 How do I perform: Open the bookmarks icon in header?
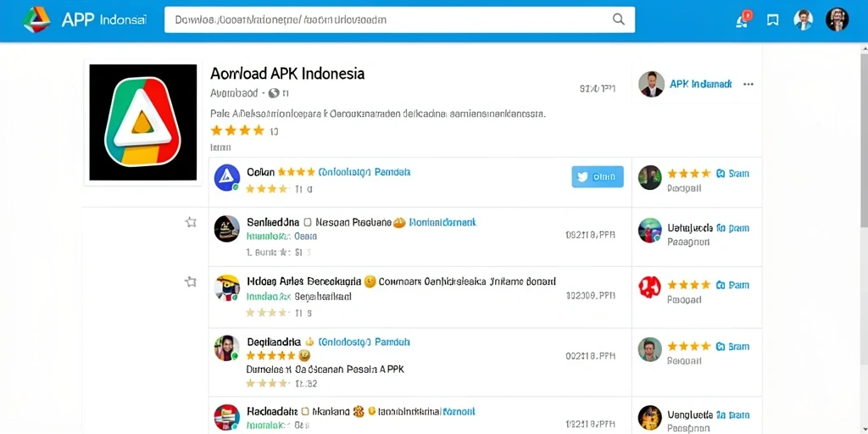(773, 20)
